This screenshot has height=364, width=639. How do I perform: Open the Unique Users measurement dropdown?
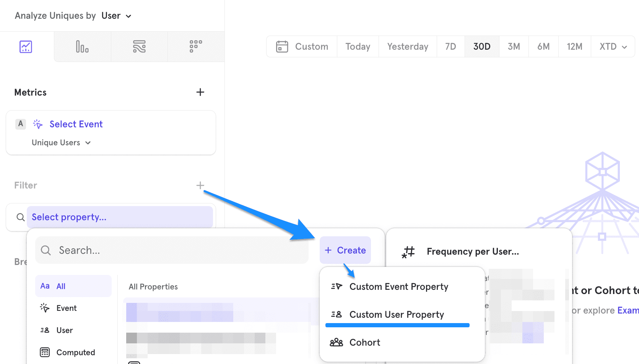(x=61, y=143)
